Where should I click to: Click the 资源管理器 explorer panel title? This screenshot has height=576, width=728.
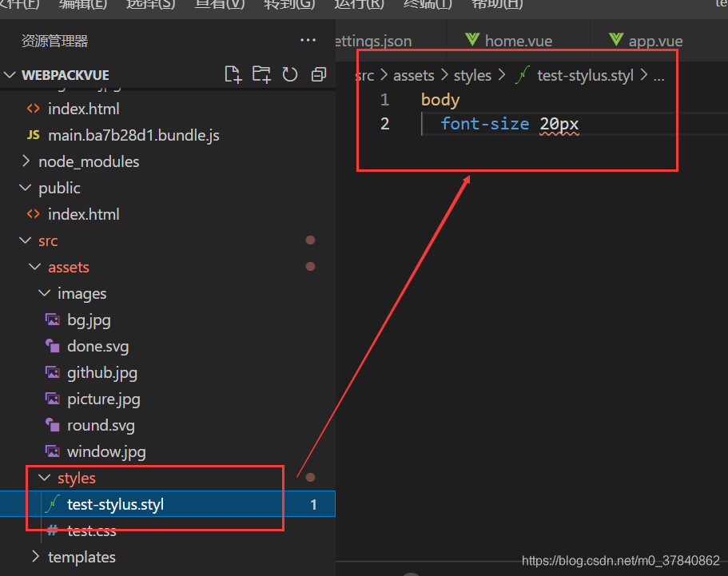coord(55,41)
